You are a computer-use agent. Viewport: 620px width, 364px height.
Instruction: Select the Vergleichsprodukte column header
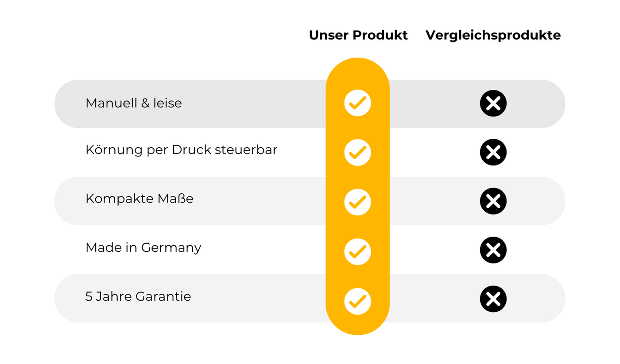(493, 35)
